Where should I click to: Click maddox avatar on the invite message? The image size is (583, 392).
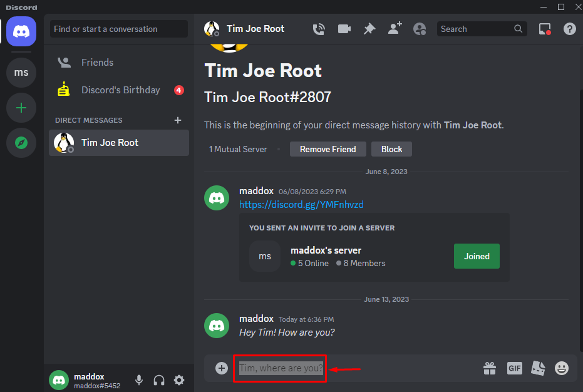[x=217, y=198]
